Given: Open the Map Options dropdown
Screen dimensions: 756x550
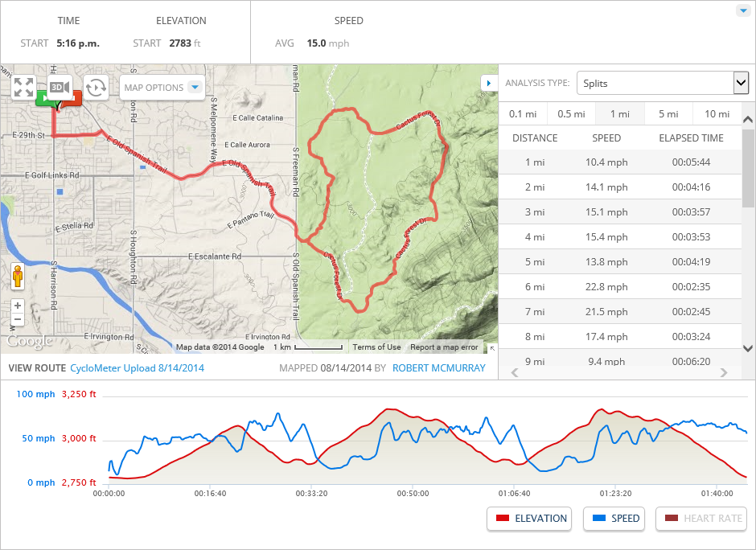Looking at the screenshot, I should pyautogui.click(x=162, y=87).
